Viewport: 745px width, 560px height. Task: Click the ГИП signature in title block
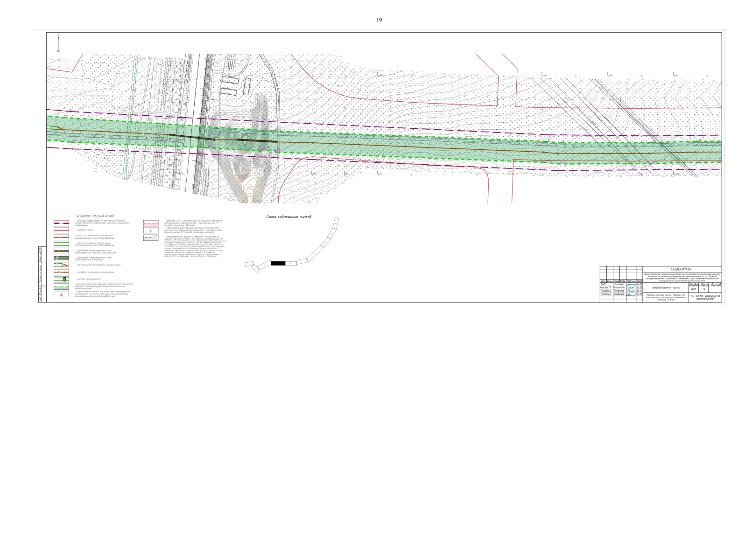click(x=631, y=284)
